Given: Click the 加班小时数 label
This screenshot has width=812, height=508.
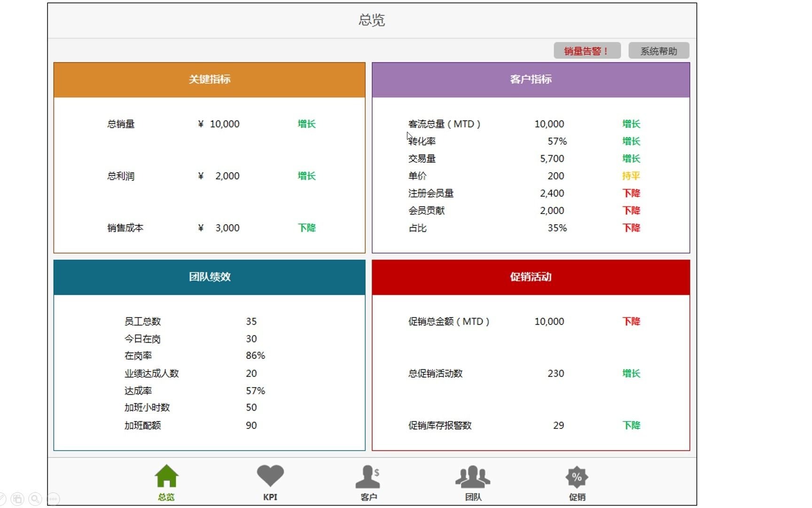Looking at the screenshot, I should click(x=147, y=408).
